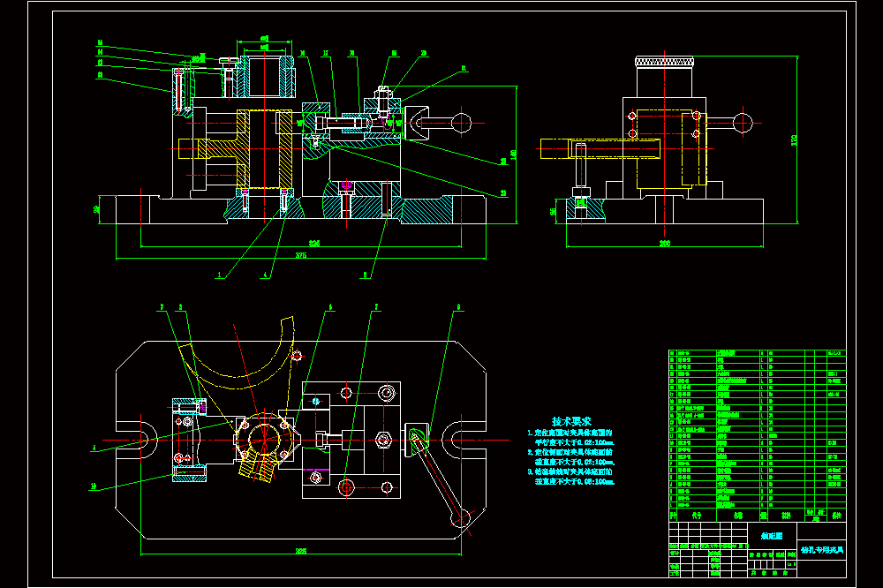Pick the 325 dimension in the front view
Image resolution: width=883 pixels, height=588 pixels.
click(x=314, y=244)
